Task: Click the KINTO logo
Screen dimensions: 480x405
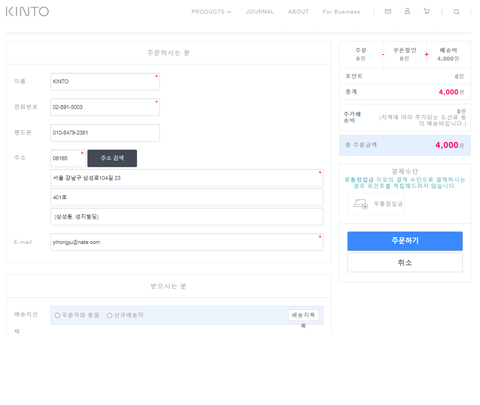Action: [x=27, y=12]
